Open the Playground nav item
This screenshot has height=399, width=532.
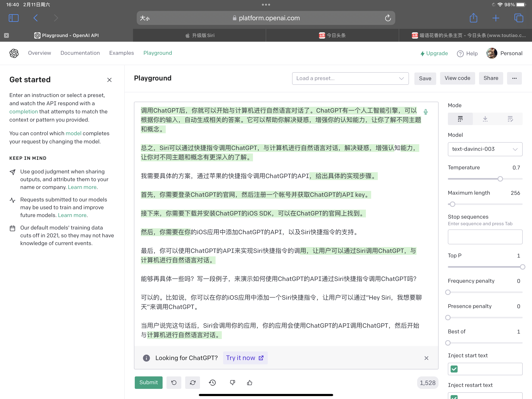coord(158,53)
